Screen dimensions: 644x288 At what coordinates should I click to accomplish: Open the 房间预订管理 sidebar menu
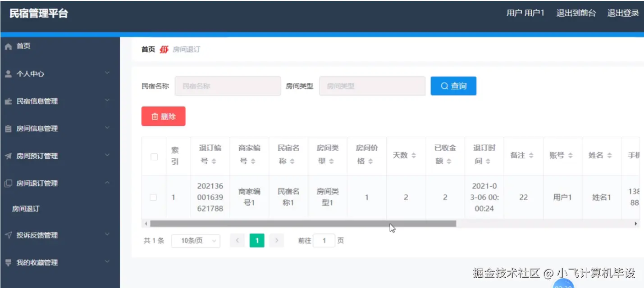click(x=60, y=156)
